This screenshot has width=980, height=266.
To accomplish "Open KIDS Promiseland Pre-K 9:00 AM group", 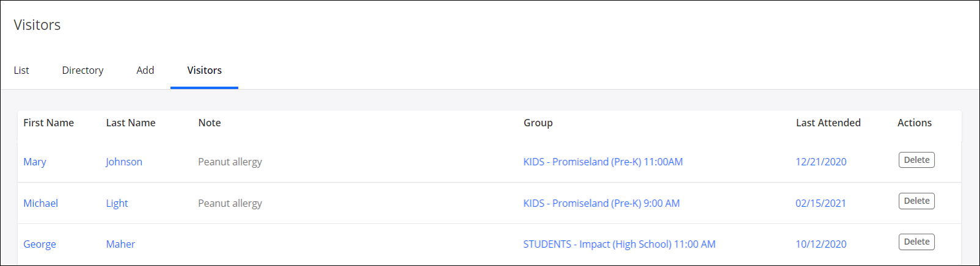I will pos(601,203).
